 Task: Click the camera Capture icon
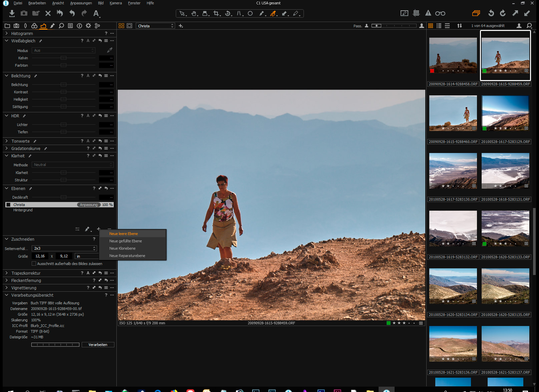pyautogui.click(x=24, y=13)
